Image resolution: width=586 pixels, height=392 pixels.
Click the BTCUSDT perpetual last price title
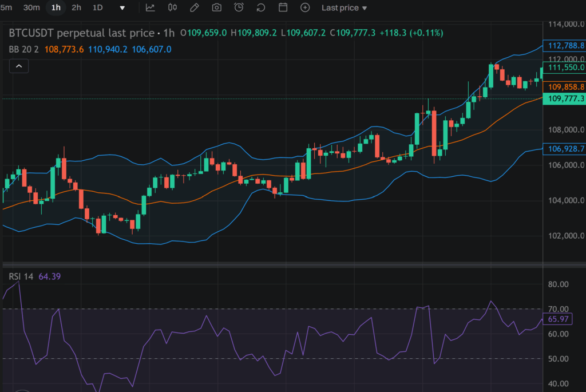click(81, 33)
